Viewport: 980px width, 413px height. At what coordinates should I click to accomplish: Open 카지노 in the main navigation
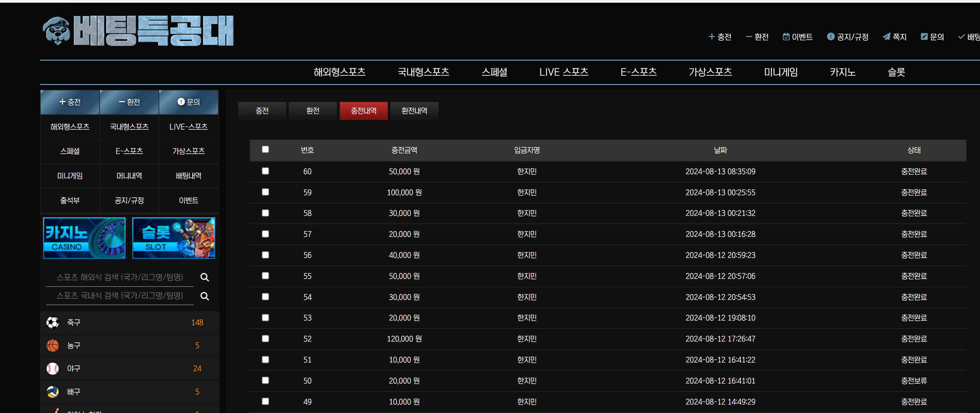pos(842,72)
